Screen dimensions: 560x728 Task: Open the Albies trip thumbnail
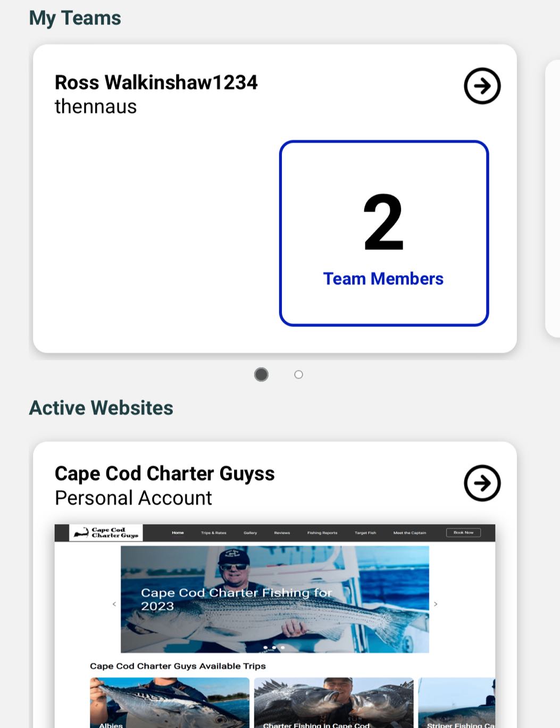(169, 702)
